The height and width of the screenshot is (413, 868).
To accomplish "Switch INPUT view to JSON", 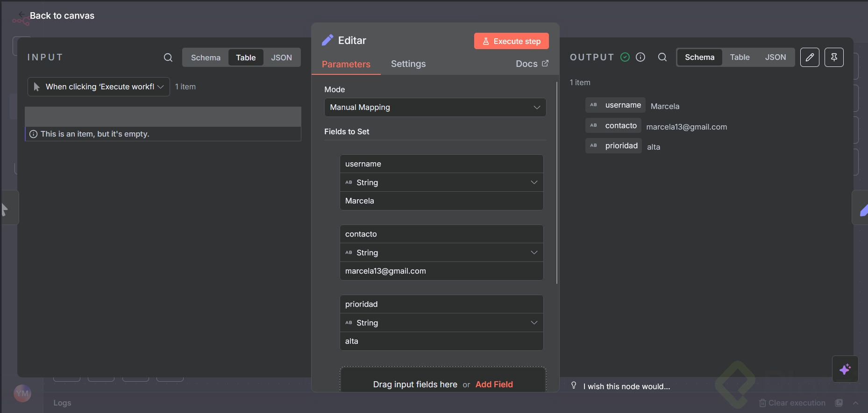I will coord(281,58).
